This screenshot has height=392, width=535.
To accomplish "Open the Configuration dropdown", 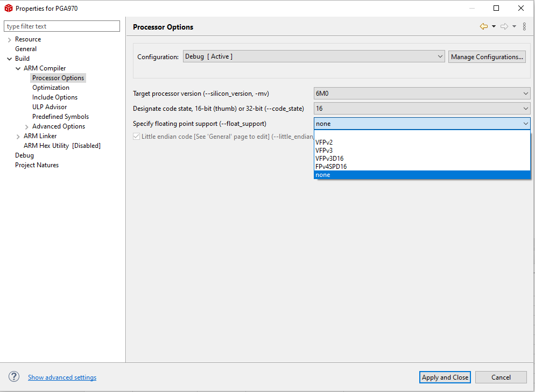I will click(313, 56).
